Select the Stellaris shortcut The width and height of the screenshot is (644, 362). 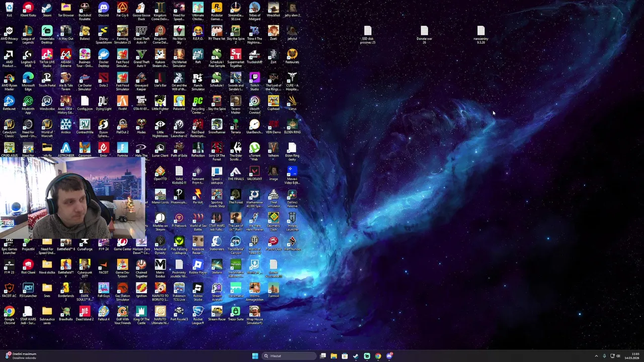pos(217,267)
